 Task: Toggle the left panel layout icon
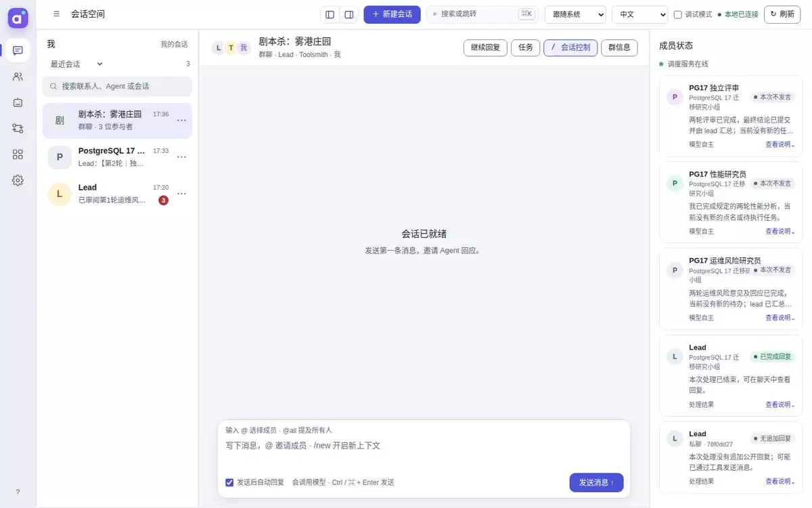tap(330, 14)
